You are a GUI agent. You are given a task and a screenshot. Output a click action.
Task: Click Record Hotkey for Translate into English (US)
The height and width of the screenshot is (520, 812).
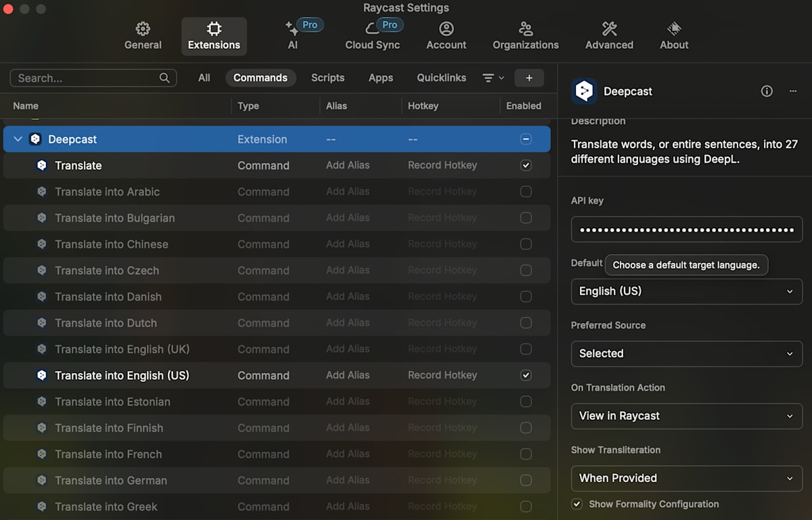[443, 375]
